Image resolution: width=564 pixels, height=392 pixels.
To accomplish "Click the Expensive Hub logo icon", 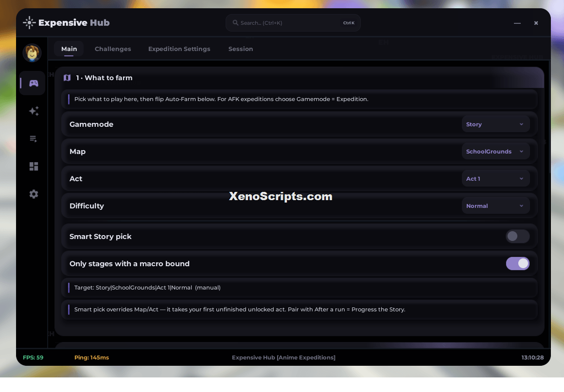I will [29, 23].
